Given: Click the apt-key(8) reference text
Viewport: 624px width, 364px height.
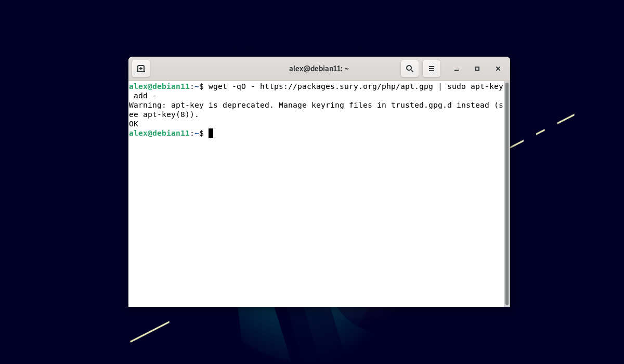Looking at the screenshot, I should click(168, 114).
